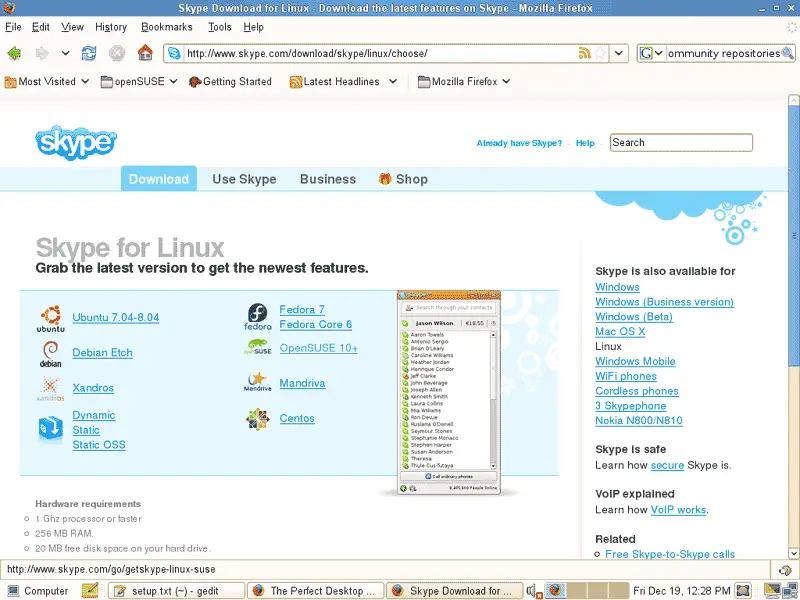
Task: Click the "256 MB RAM." requirement text
Action: pos(64,534)
